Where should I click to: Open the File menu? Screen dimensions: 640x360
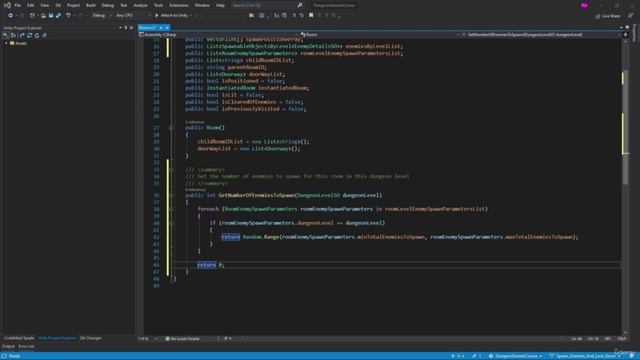coord(17,5)
